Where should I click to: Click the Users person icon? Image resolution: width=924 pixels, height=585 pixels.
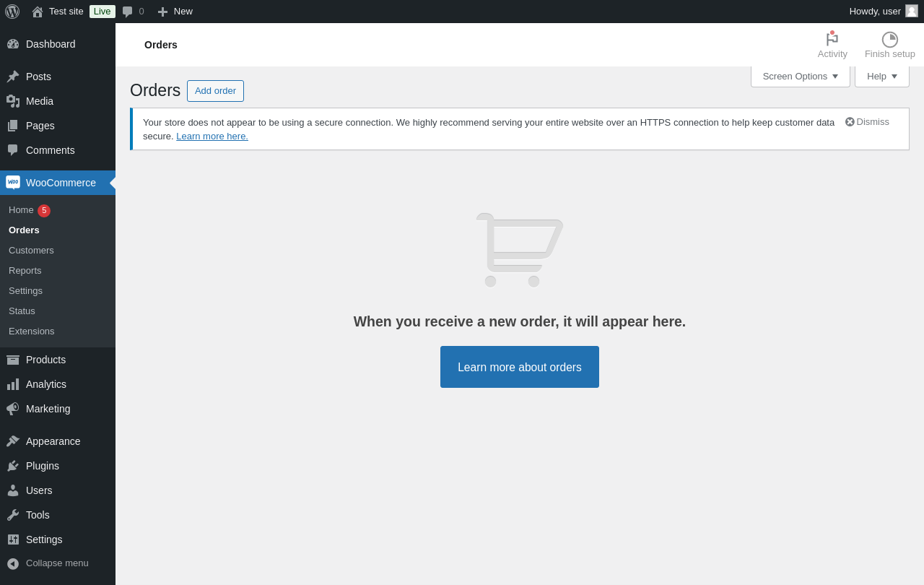pyautogui.click(x=13, y=490)
